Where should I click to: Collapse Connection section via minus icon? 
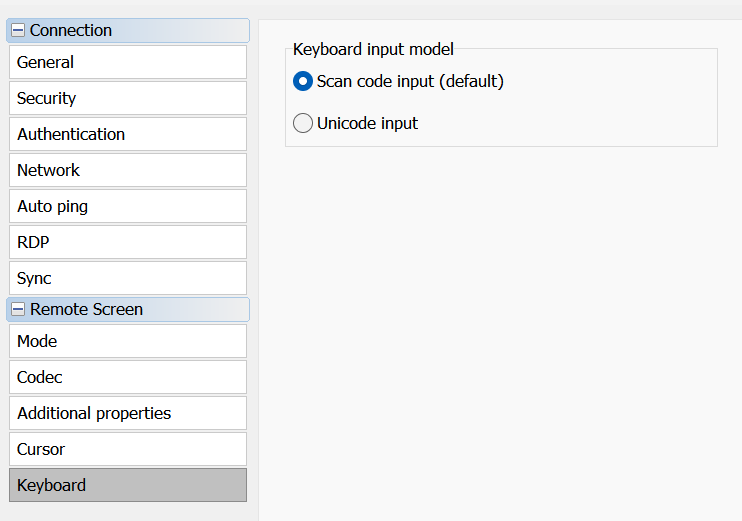(18, 31)
